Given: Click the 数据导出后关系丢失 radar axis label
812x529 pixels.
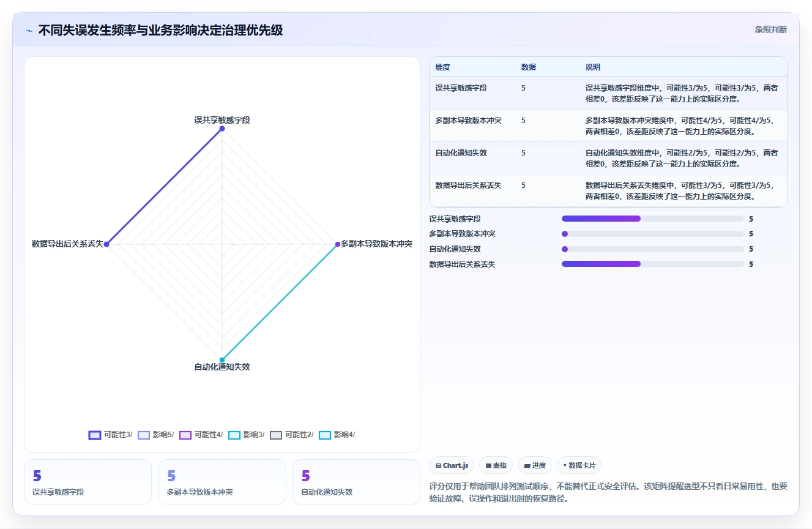Looking at the screenshot, I should (67, 244).
